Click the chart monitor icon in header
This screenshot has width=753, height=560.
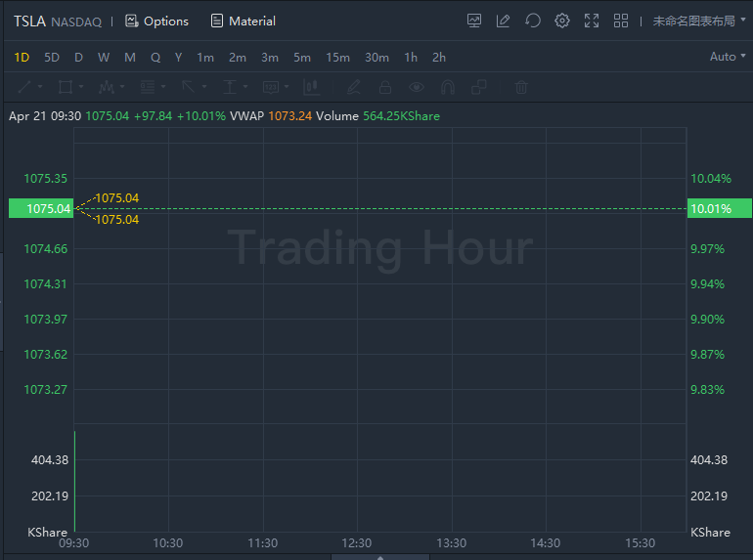tap(474, 21)
